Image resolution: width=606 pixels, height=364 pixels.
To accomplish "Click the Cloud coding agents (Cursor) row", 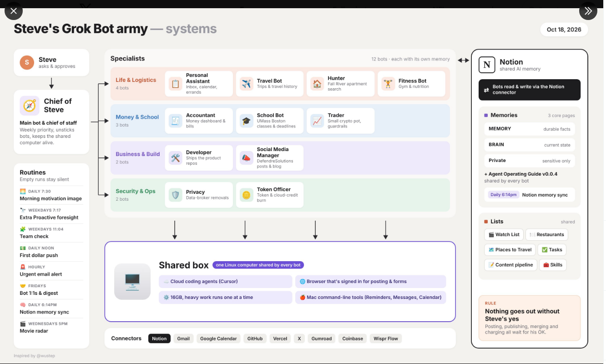I will (226, 282).
